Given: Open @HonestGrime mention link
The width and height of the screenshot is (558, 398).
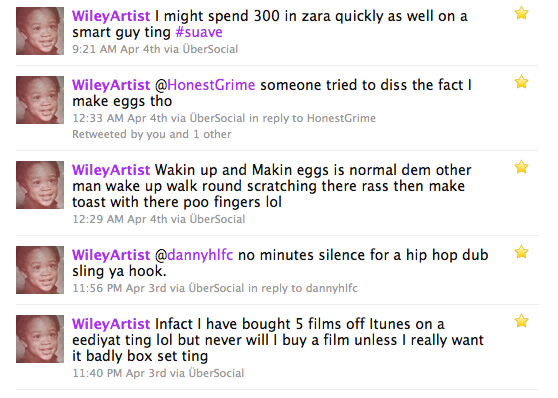Looking at the screenshot, I should [205, 85].
